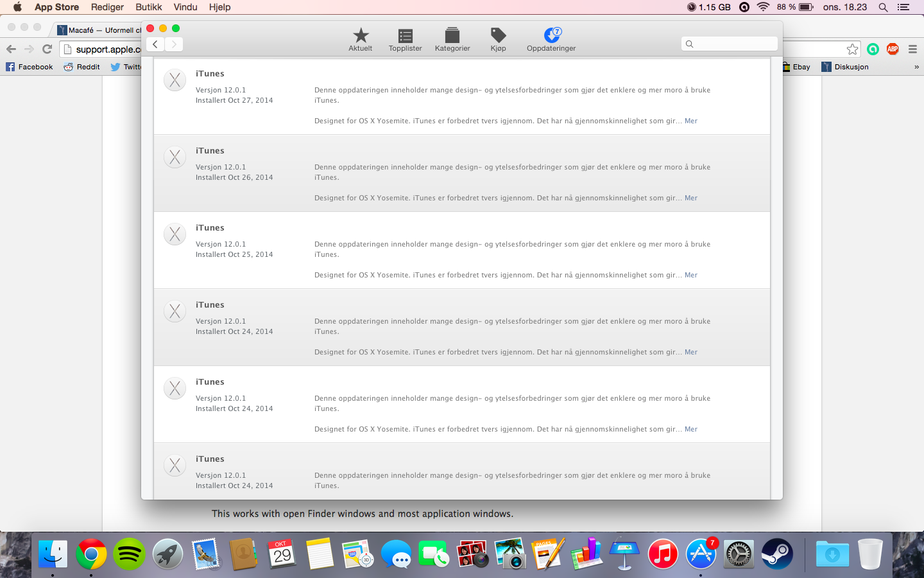Click the 1.15 GB memory indicator
Screen dimensions: 924x578
pos(709,7)
